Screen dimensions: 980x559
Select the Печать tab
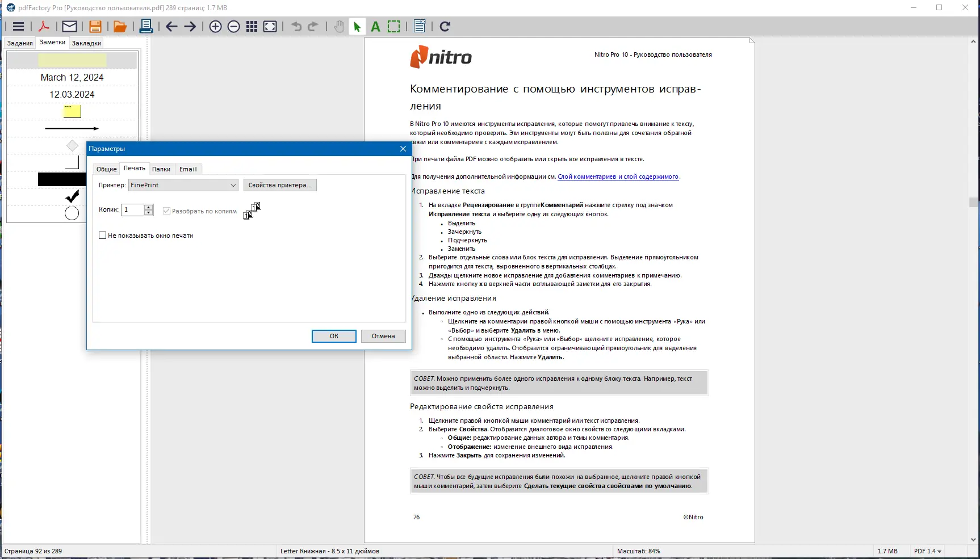coord(135,168)
